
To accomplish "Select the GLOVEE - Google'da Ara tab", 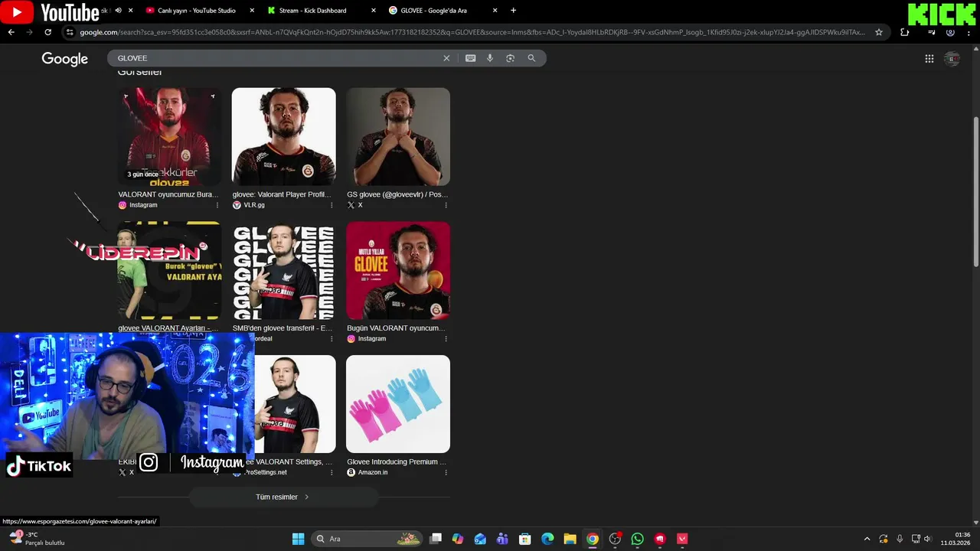I will (x=433, y=11).
